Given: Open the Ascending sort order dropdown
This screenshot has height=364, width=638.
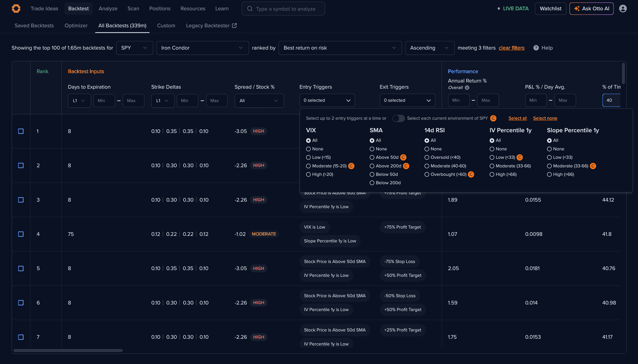Looking at the screenshot, I should [x=430, y=48].
